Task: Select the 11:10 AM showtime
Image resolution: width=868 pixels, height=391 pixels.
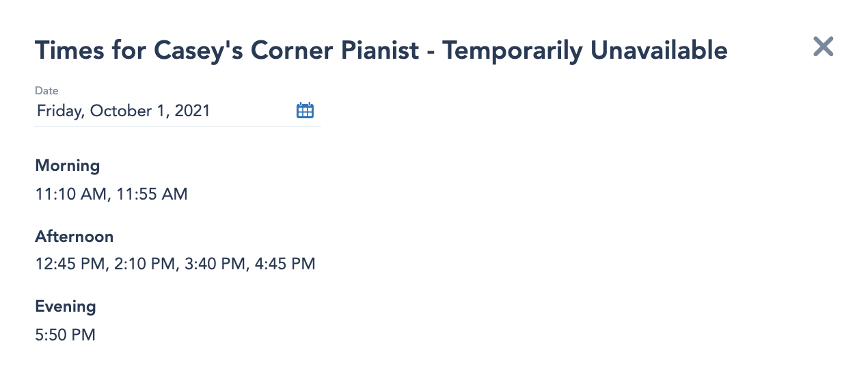Action: 71,194
